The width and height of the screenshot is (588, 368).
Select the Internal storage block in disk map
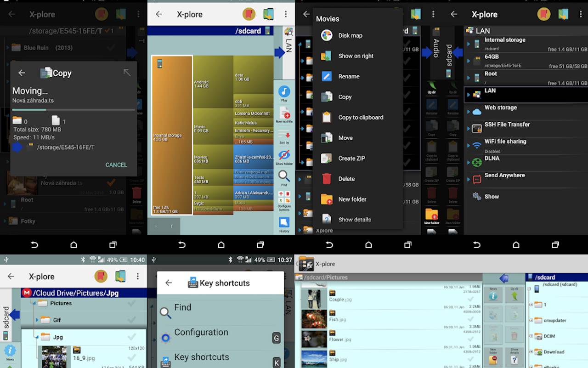[x=172, y=136]
